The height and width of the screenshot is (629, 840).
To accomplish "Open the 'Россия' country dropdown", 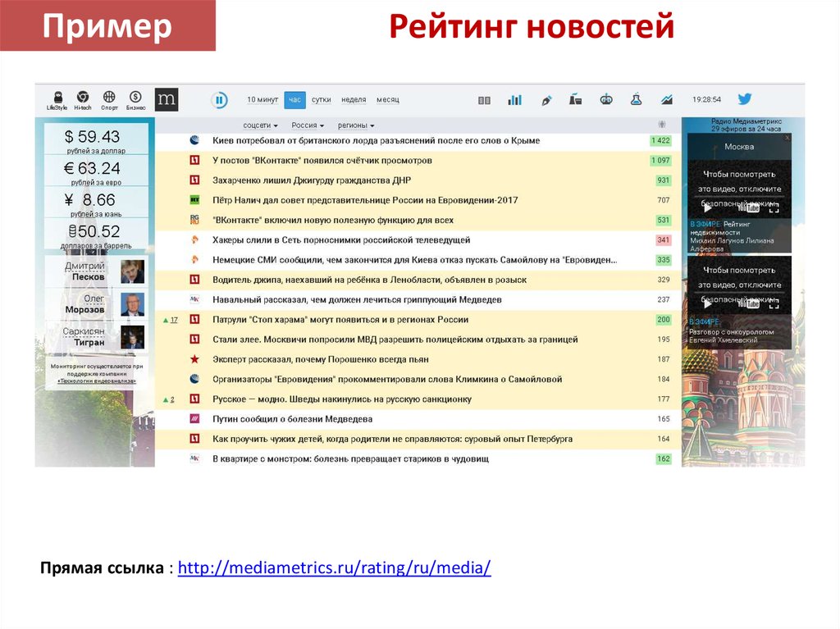I will pyautogui.click(x=308, y=125).
